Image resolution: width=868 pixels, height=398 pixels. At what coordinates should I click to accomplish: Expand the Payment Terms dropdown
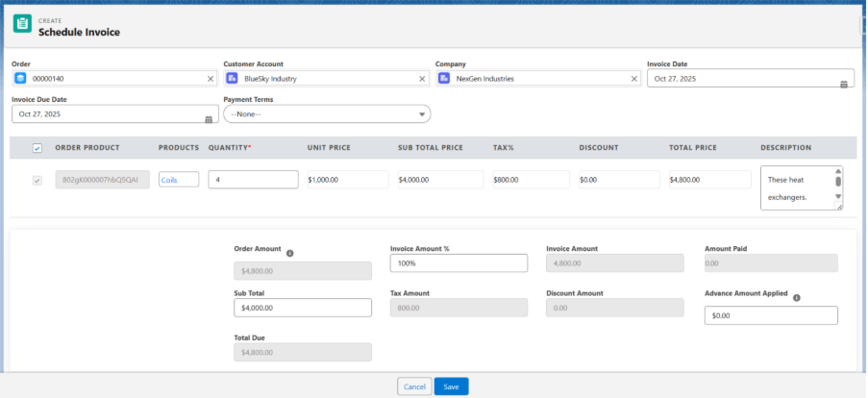(x=327, y=114)
